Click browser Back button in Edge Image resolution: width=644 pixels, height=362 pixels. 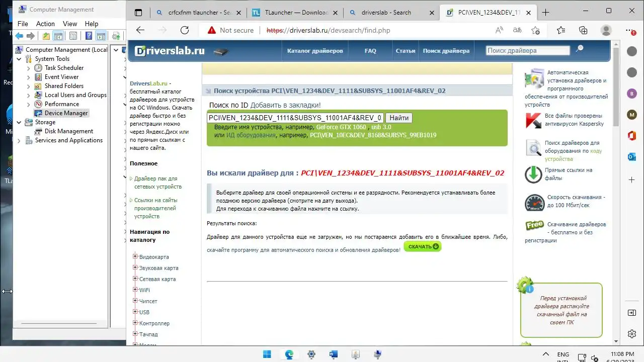click(x=140, y=30)
